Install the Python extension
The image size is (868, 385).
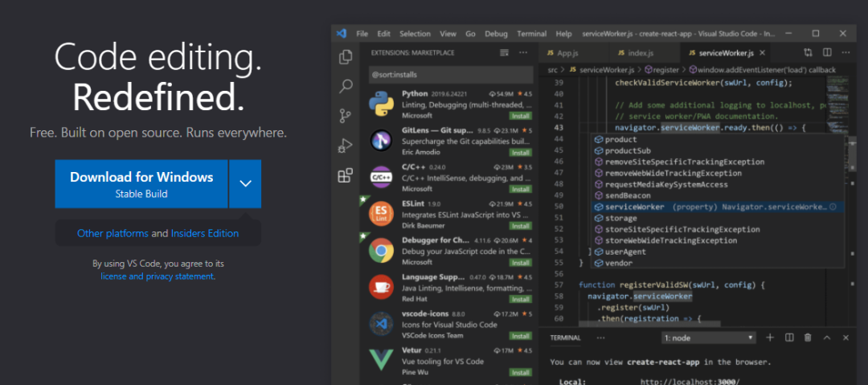point(520,116)
